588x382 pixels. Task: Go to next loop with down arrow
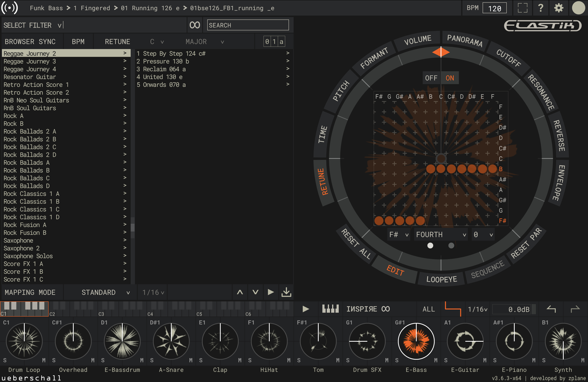tap(255, 292)
